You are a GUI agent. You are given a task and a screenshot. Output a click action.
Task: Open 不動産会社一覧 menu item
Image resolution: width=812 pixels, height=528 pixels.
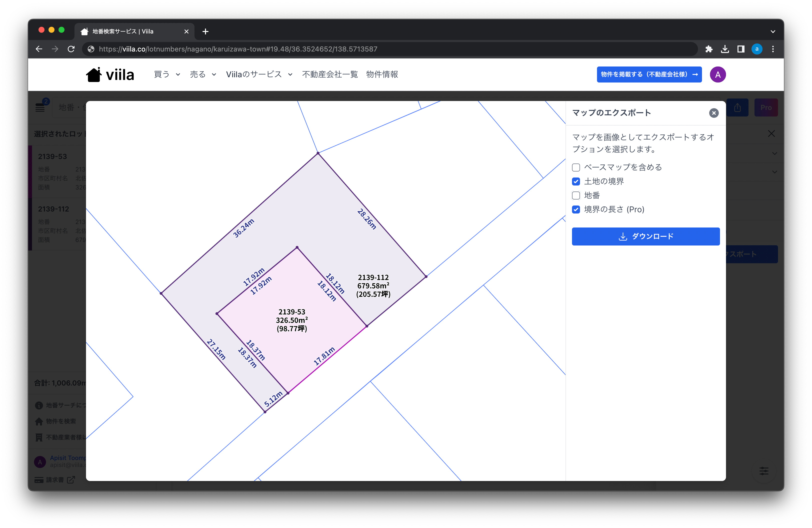pyautogui.click(x=329, y=74)
